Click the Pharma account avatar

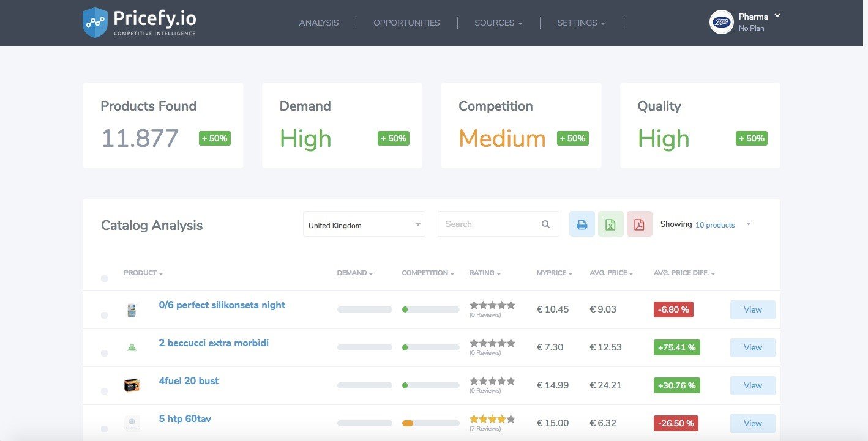click(721, 22)
